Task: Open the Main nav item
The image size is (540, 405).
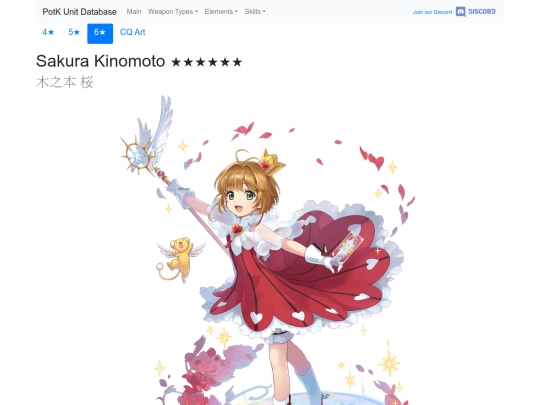Action: coord(134,12)
